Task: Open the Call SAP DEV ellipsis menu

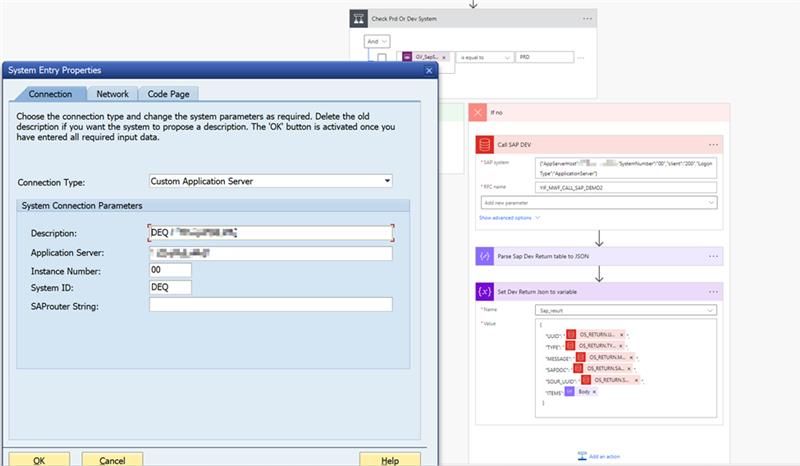Action: 713,145
